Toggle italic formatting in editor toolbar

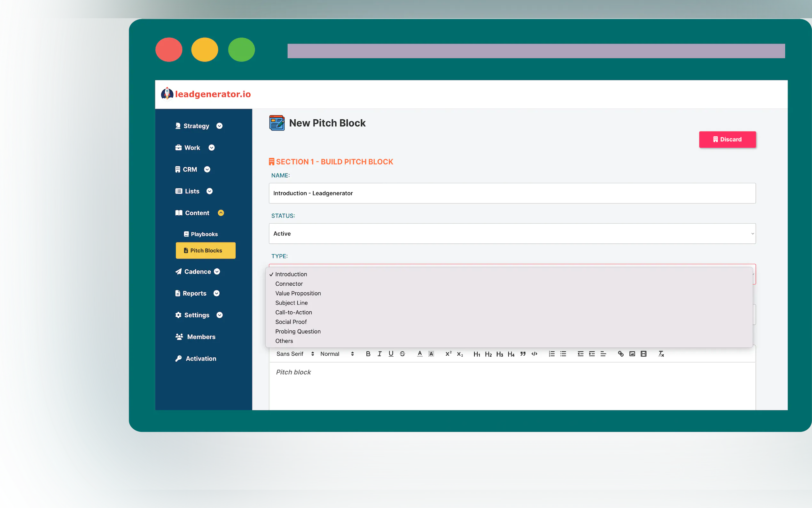tap(379, 354)
